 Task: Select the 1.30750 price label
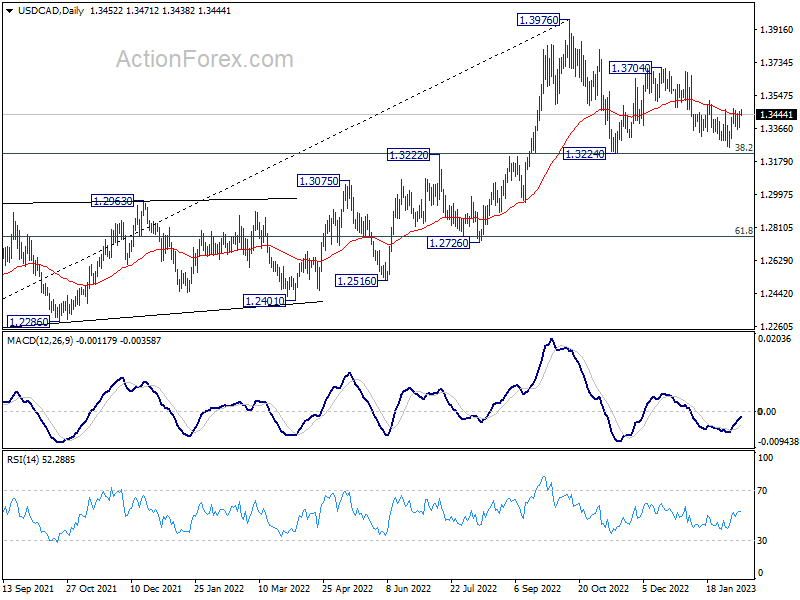(318, 181)
